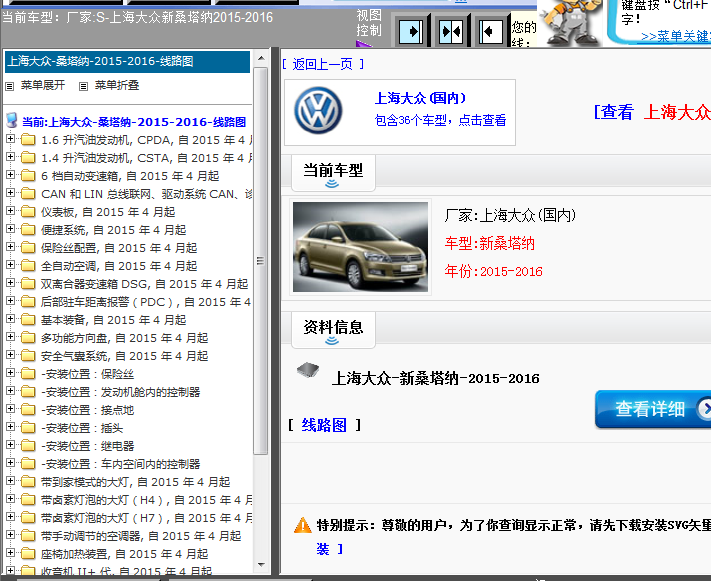Click the gray device icon beside 上海大众-新桑塔纳-2015-2016
Screen dimensions: 711x581
coord(308,370)
